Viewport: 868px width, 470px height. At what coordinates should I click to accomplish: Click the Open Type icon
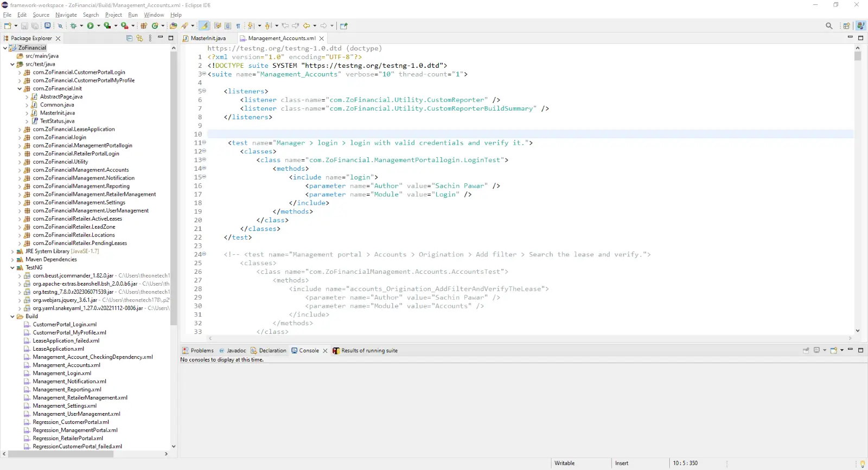coord(173,25)
